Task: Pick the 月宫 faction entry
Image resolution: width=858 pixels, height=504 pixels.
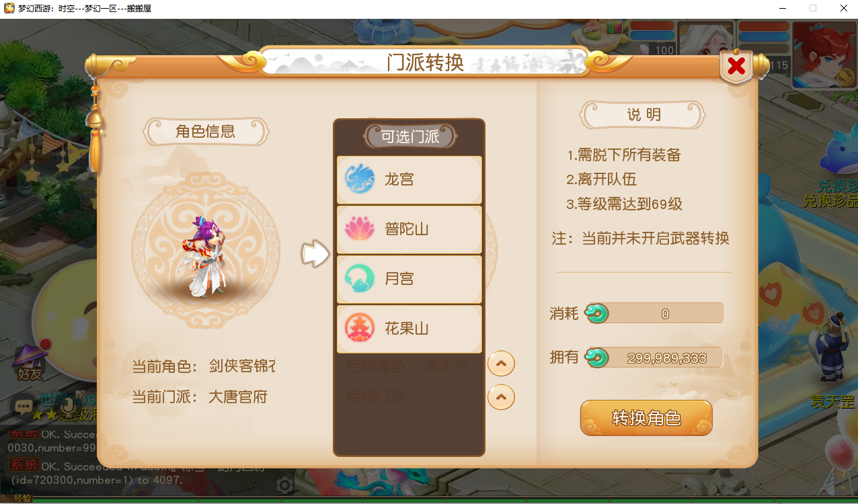Action: point(409,279)
